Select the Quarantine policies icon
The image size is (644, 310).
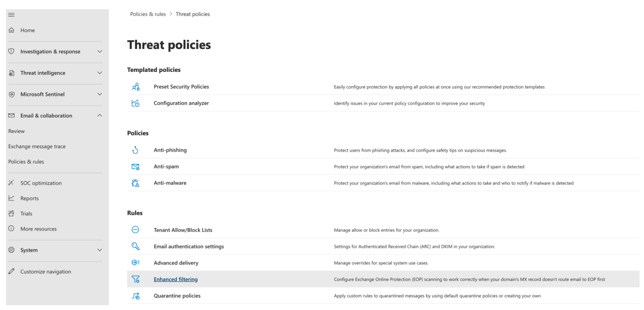pos(136,296)
